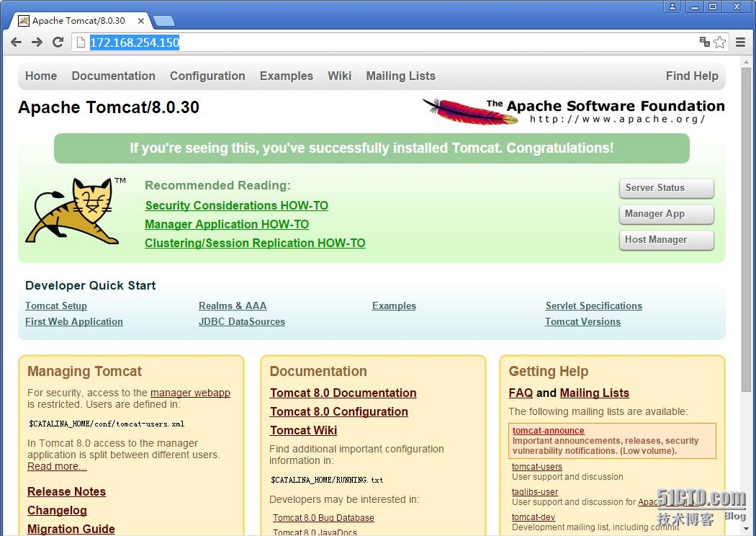Click the Apache Tomcat/8.0.30 page heading
The image size is (756, 536).
pos(109,107)
